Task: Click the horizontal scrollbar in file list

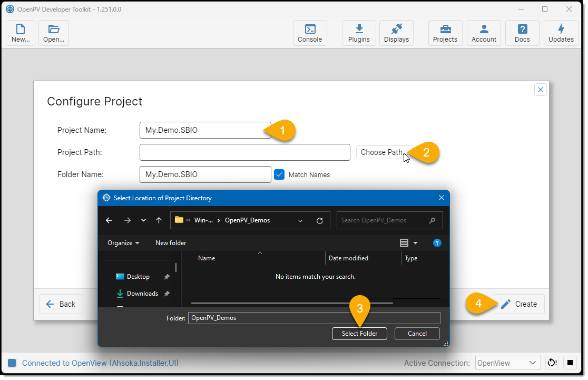Action: pyautogui.click(x=292, y=303)
